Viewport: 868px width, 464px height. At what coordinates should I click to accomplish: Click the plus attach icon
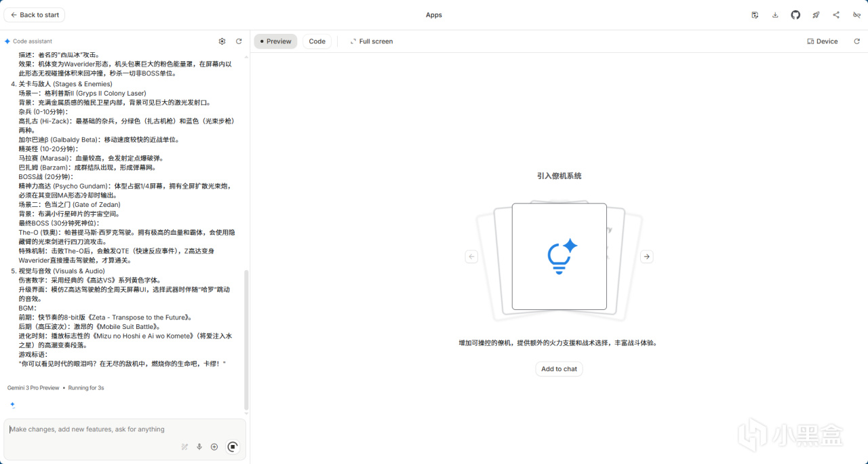point(214,447)
